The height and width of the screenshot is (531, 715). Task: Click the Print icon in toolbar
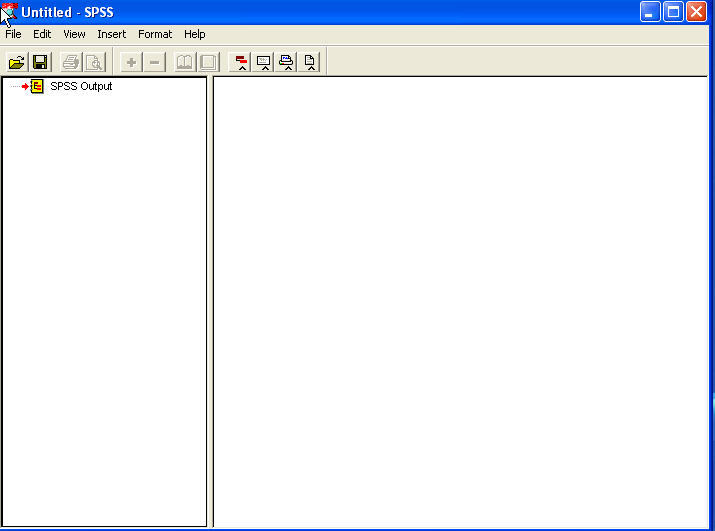pos(70,62)
